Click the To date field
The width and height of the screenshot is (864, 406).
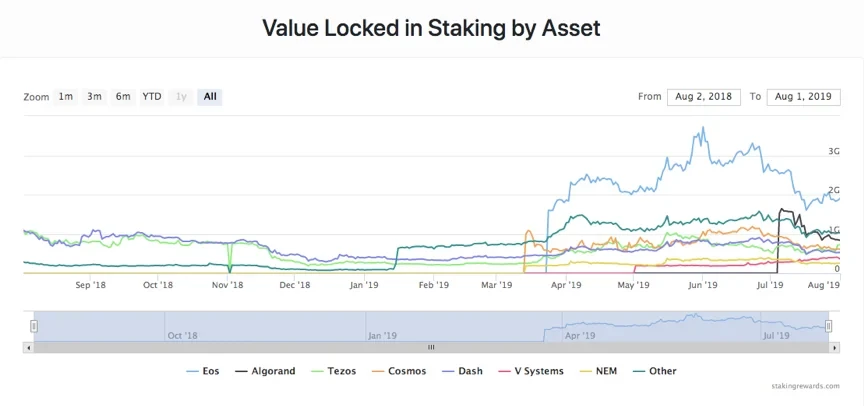point(803,97)
